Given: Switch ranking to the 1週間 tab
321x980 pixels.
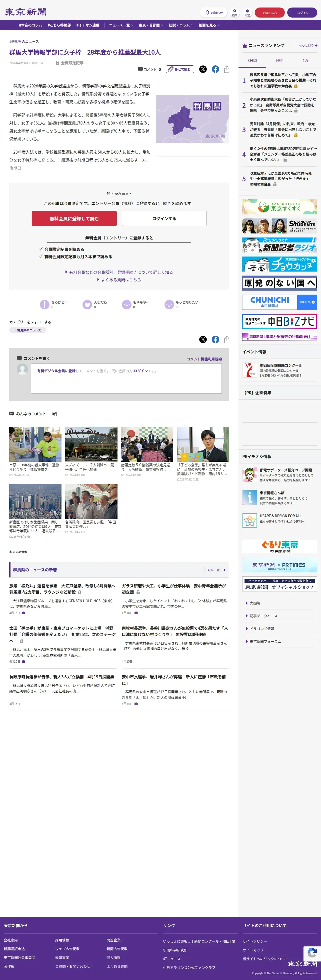Looking at the screenshot, I should coord(279,61).
